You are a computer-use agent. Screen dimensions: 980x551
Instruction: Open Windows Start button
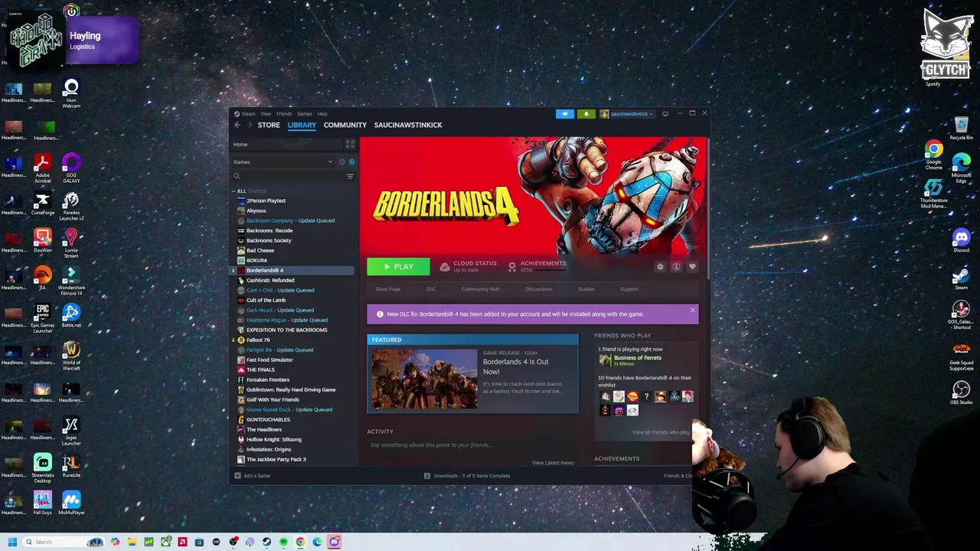coord(12,542)
